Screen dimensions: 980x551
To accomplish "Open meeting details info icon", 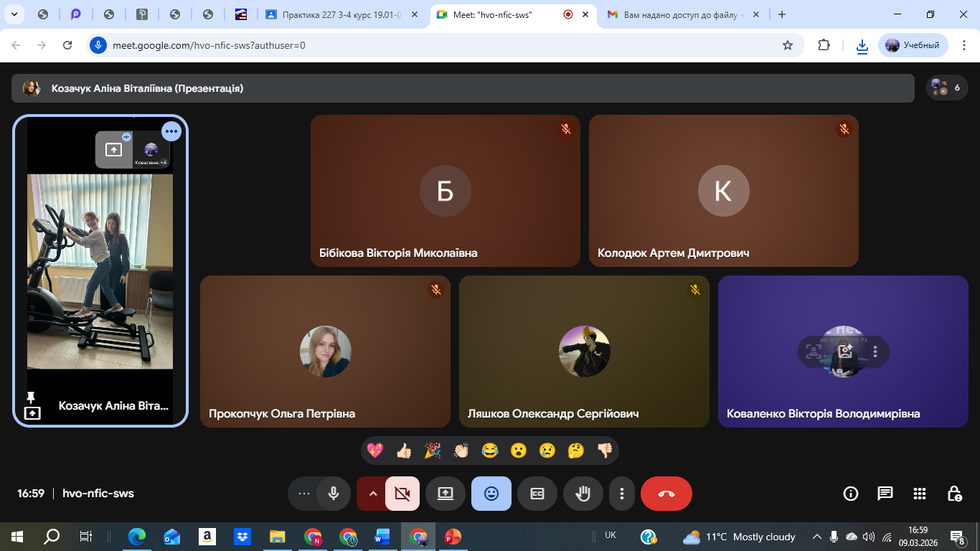I will (x=851, y=494).
